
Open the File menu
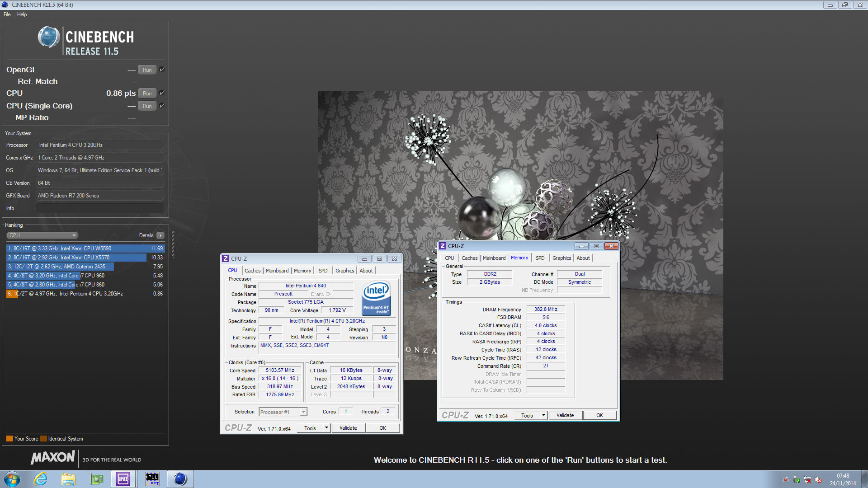[7, 14]
